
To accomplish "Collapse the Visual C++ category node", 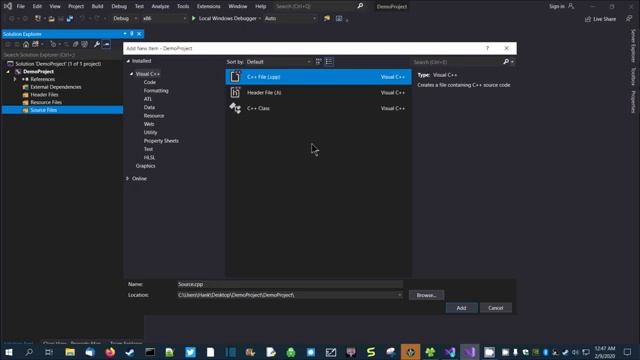I will [x=131, y=74].
